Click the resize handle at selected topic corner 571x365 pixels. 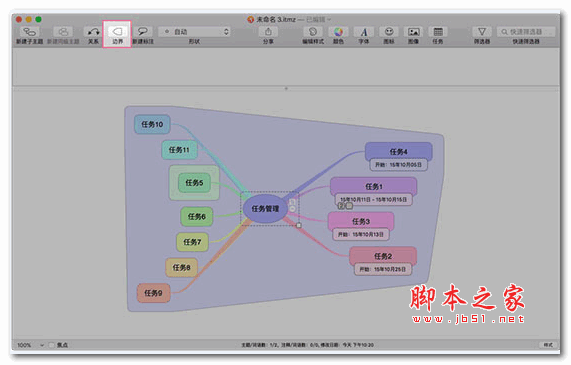299,225
